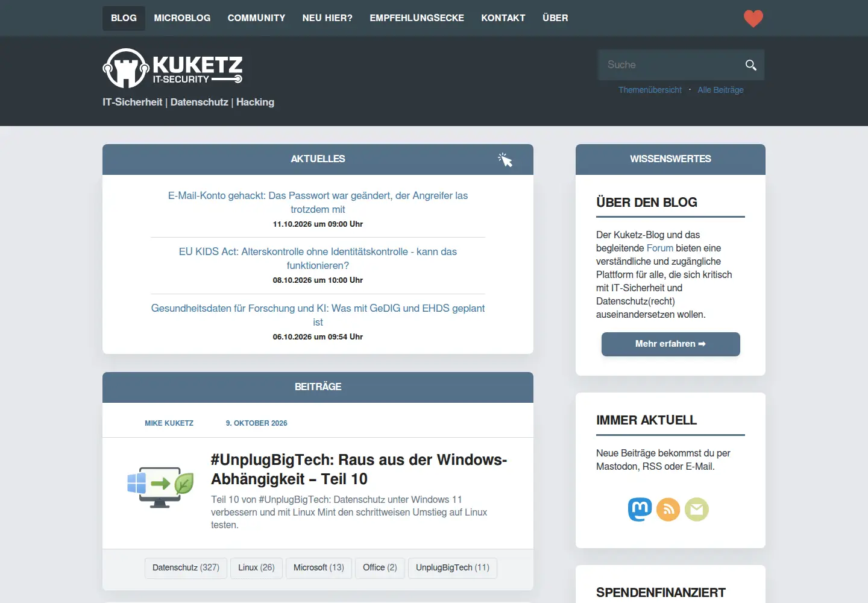Screen dimensions: 868x603
Task: Open the Blog menu item
Action: (x=124, y=18)
